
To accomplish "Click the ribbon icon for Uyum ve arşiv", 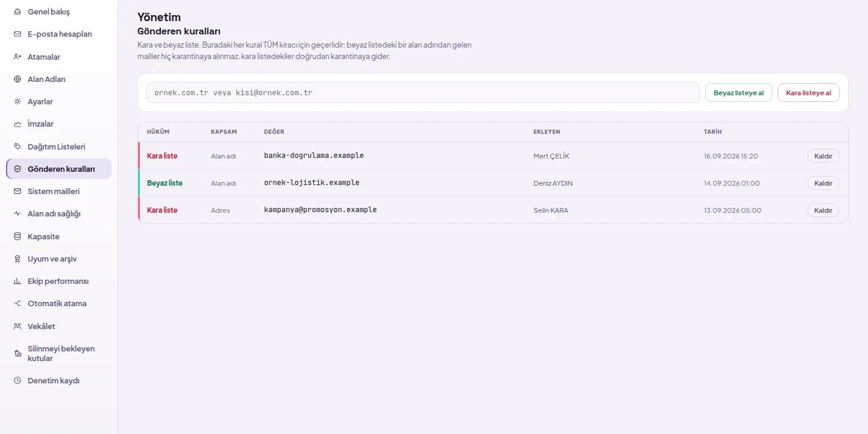I will click(x=17, y=259).
